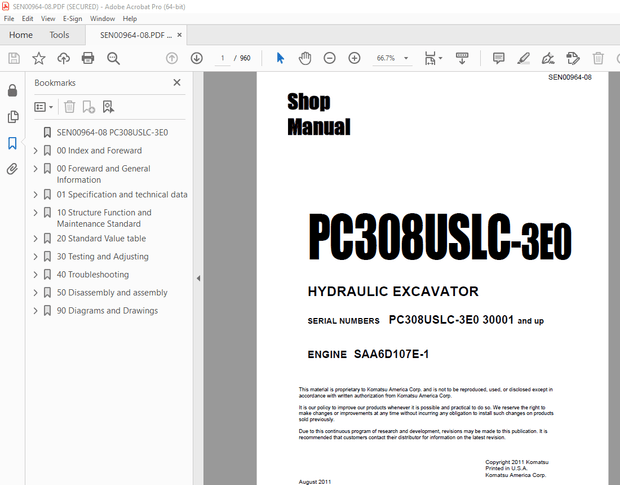This screenshot has height=485, width=620.
Task: Jump to 20 Standard Value table bookmark
Action: (101, 239)
